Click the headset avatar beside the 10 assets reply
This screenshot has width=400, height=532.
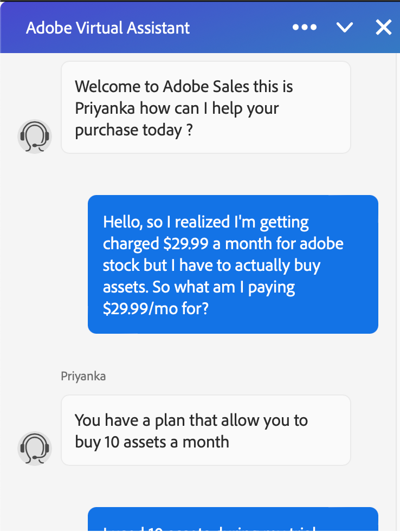35,448
